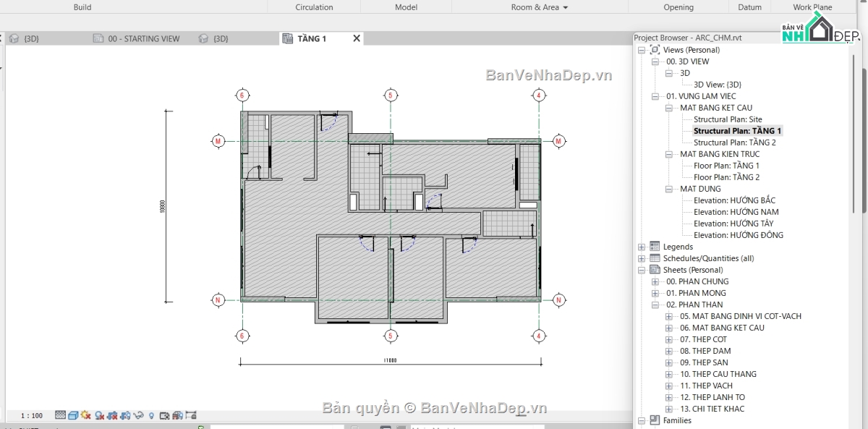Toggle the Analytical Model visibility icon
Screen dimensions: 868x429
[x=177, y=415]
